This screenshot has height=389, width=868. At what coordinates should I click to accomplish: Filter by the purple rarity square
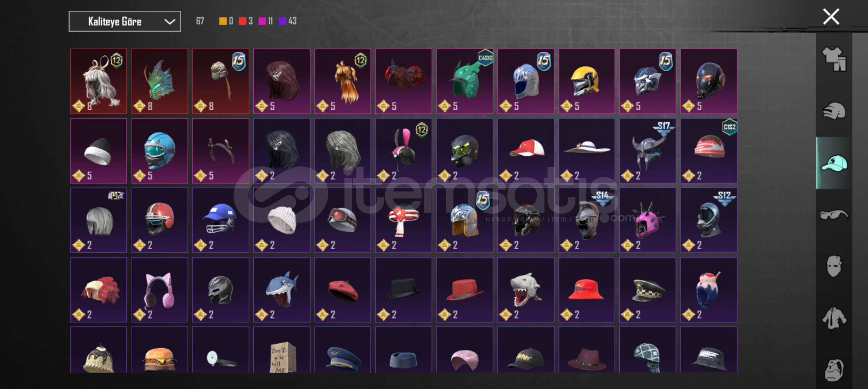point(283,21)
